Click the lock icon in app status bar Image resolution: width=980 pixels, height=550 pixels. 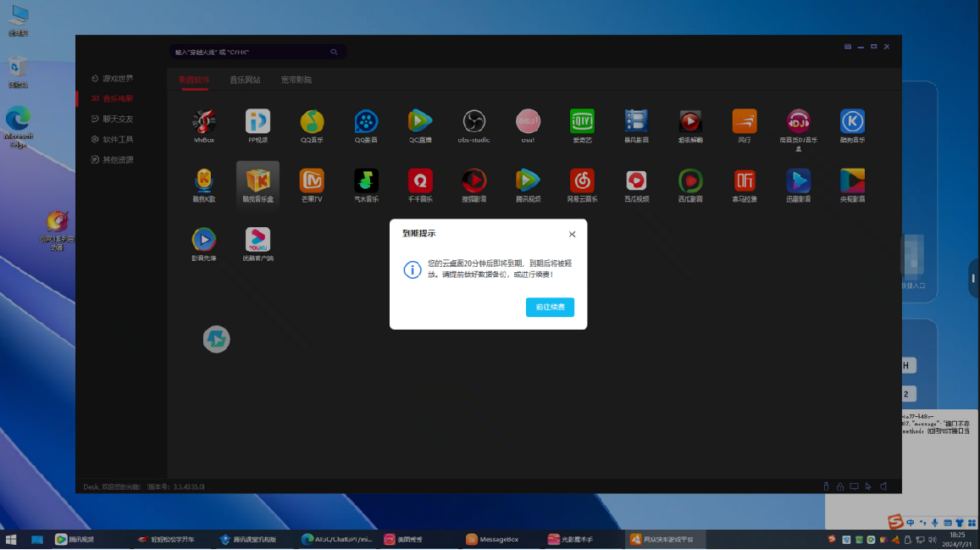tap(840, 486)
